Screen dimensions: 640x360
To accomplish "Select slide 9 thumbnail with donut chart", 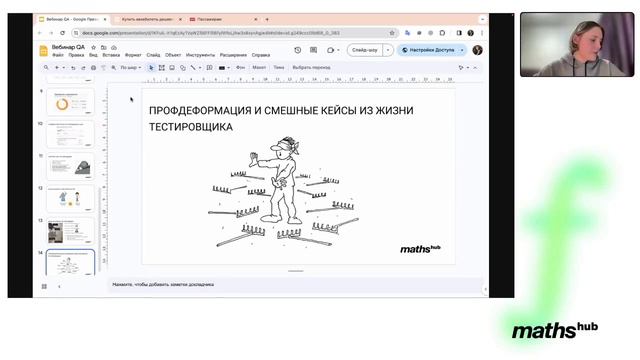I will tap(70, 102).
